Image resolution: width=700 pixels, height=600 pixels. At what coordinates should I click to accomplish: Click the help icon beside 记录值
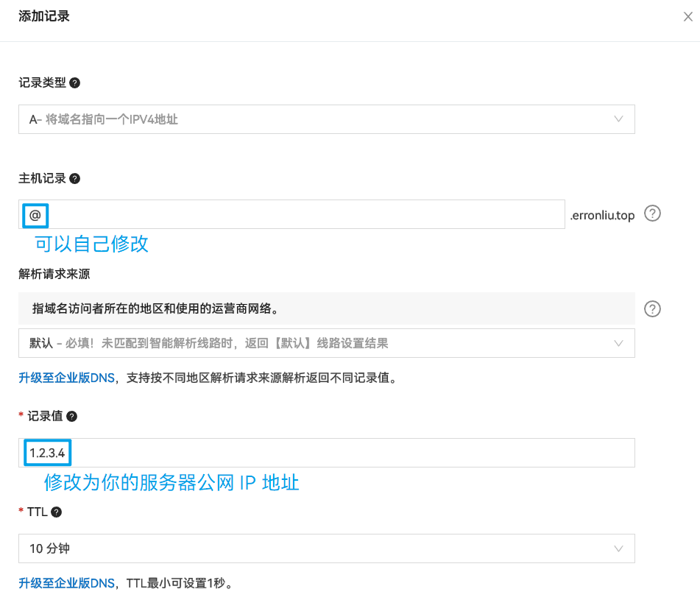click(71, 416)
